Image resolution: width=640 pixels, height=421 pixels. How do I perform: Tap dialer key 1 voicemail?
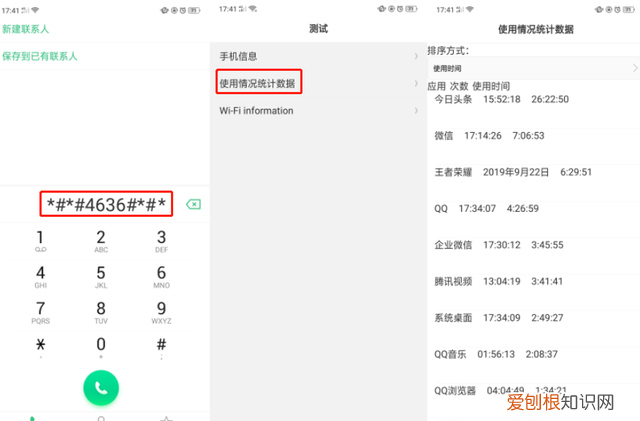click(x=40, y=241)
